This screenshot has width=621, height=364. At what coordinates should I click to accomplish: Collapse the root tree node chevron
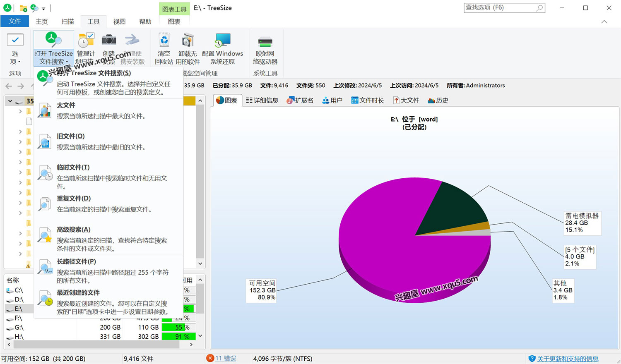pos(10,101)
